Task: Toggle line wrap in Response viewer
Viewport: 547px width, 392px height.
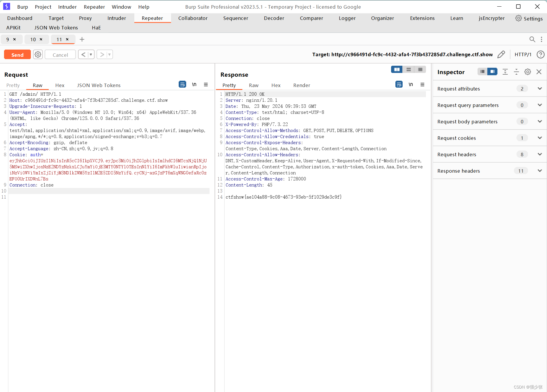Action: pos(399,84)
